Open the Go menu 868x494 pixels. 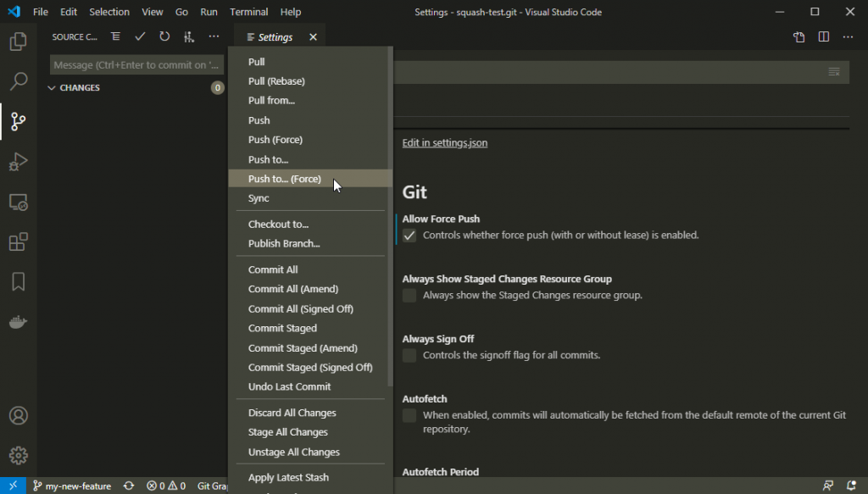pos(181,12)
